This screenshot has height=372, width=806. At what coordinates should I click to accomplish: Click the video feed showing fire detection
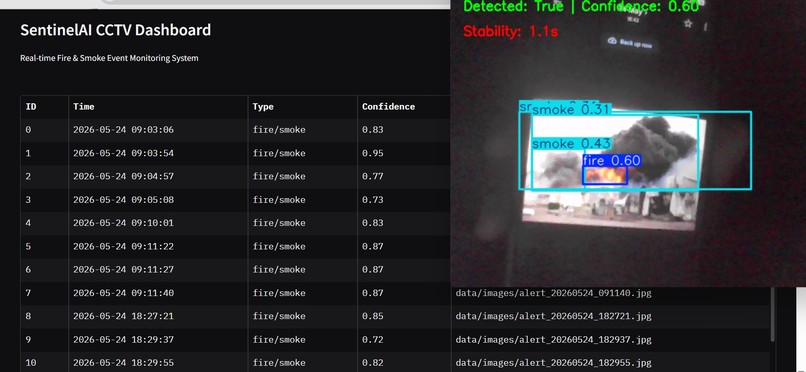tap(628, 143)
